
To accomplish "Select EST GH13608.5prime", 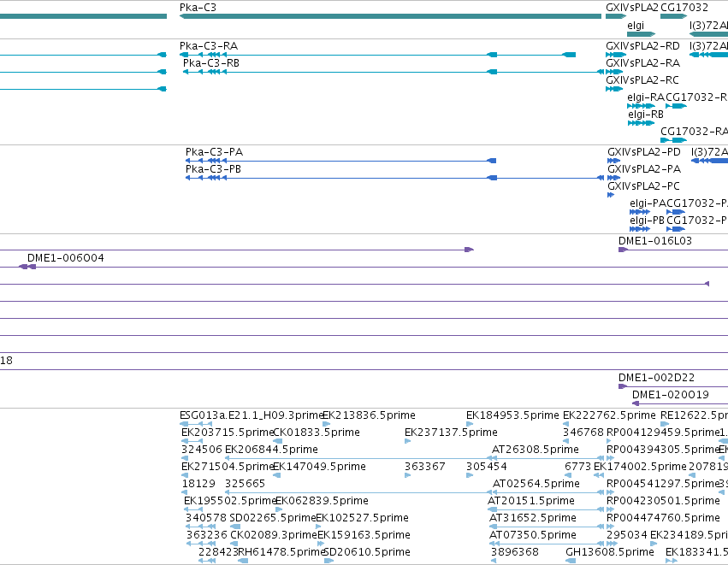I will click(610, 553).
